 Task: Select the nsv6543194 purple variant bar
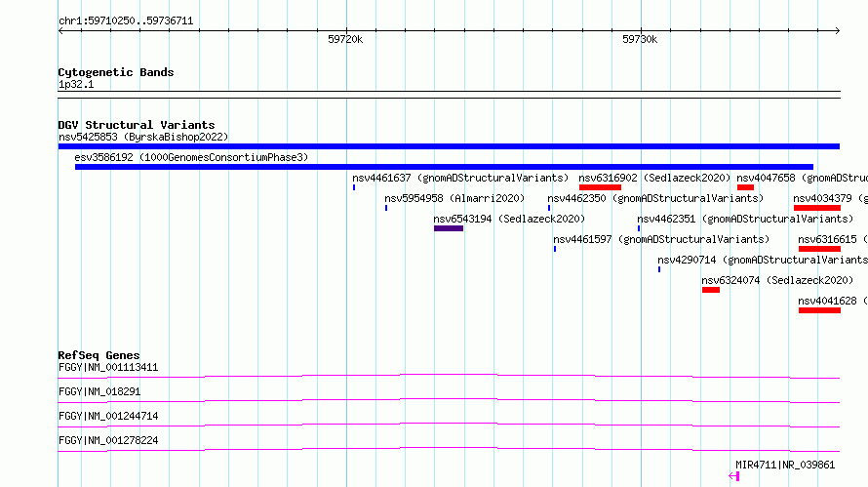(x=449, y=228)
